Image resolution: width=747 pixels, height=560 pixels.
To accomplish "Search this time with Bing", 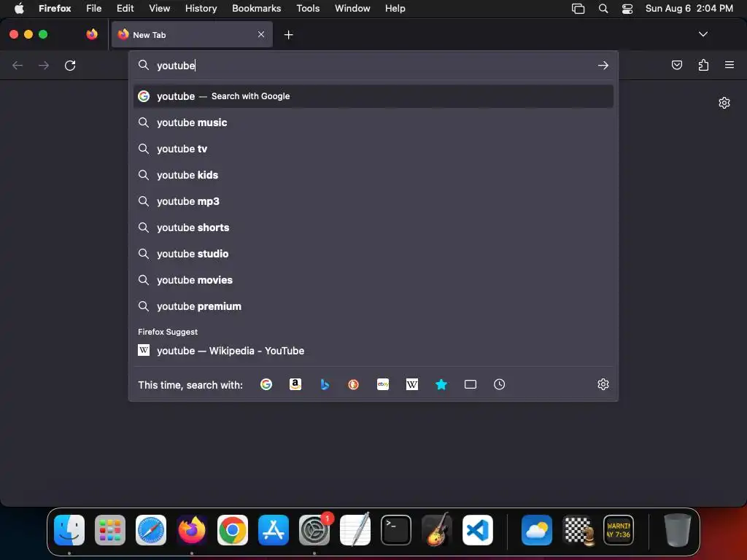I will [x=325, y=384].
